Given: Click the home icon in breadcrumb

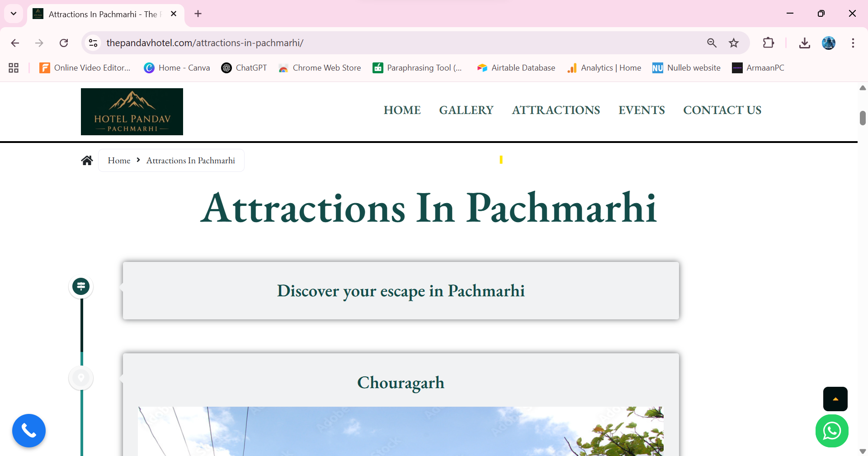Looking at the screenshot, I should pos(87,161).
